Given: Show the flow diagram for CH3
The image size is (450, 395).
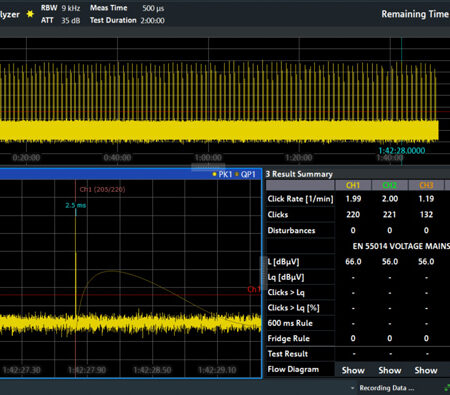Looking at the screenshot, I should 426,370.
